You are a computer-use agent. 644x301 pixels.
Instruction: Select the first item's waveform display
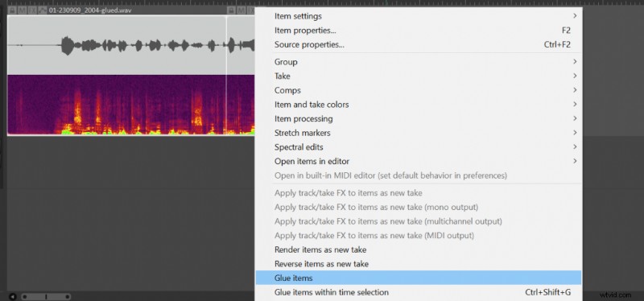pos(117,45)
